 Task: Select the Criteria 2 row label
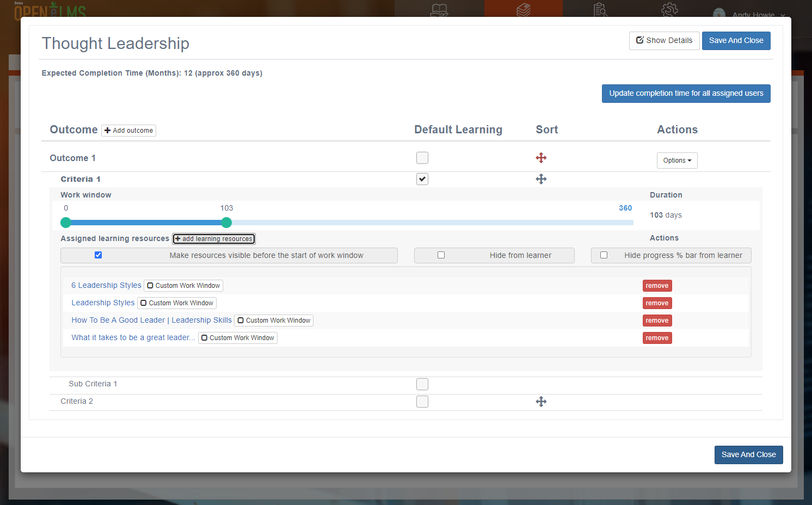pos(77,401)
